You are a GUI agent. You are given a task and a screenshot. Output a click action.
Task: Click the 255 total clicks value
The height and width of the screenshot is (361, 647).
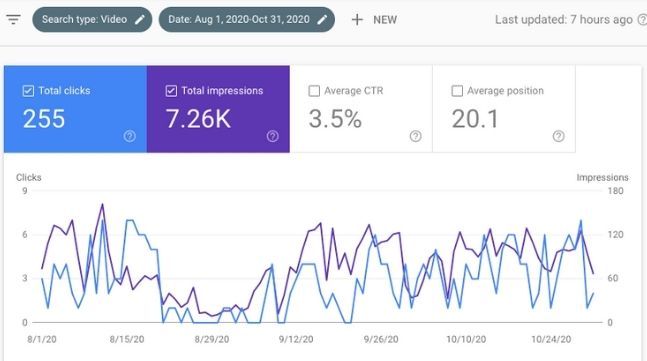[x=44, y=119]
